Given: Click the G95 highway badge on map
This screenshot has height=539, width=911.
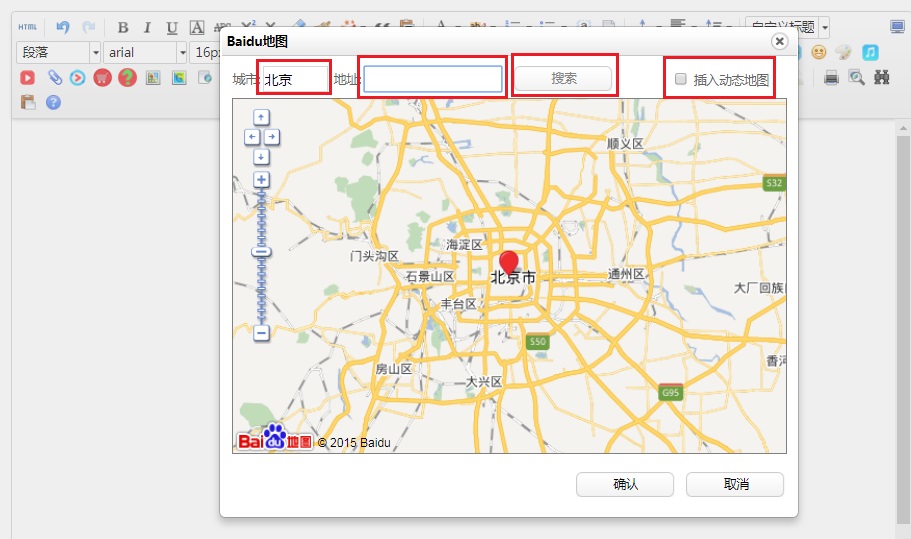Looking at the screenshot, I should point(670,392).
